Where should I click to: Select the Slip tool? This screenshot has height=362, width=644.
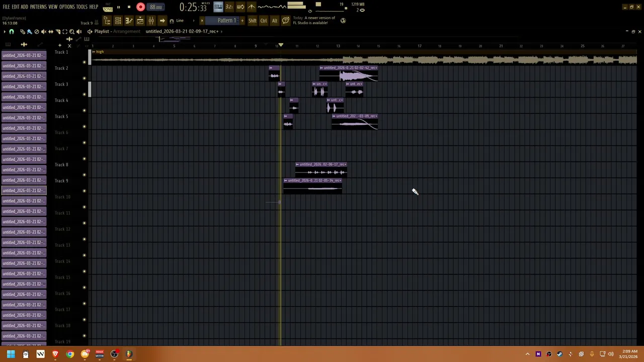pos(50,32)
